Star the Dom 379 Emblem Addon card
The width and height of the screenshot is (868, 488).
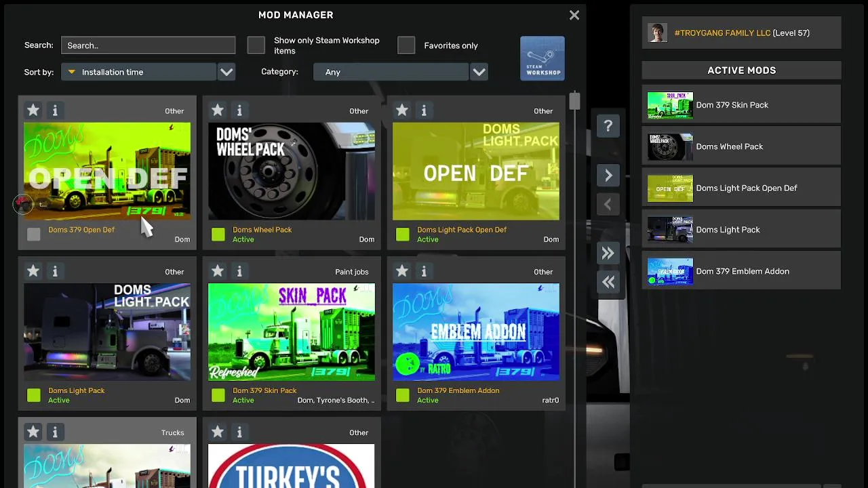tap(402, 271)
